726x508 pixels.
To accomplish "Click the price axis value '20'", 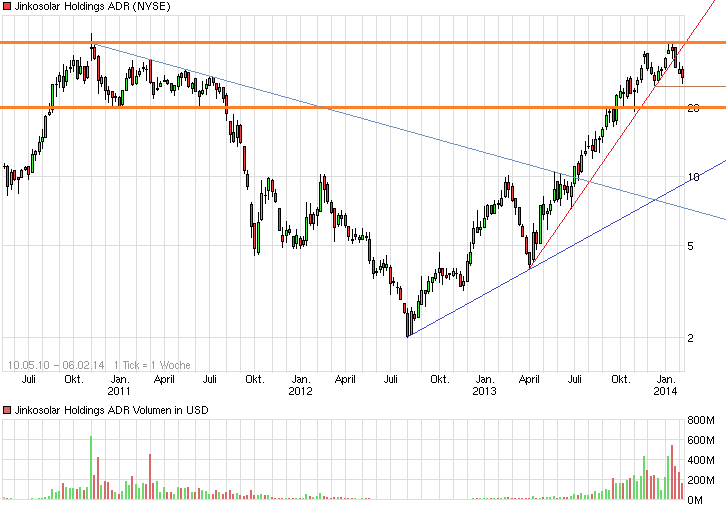I will click(x=693, y=108).
